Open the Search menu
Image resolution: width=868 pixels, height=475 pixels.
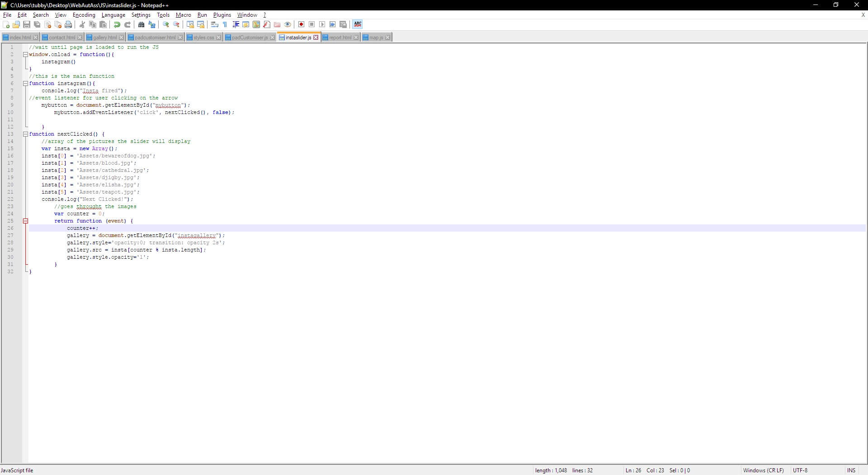tap(41, 15)
